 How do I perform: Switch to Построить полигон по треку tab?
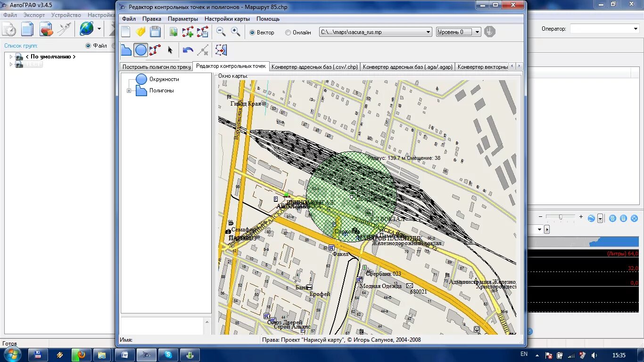157,67
